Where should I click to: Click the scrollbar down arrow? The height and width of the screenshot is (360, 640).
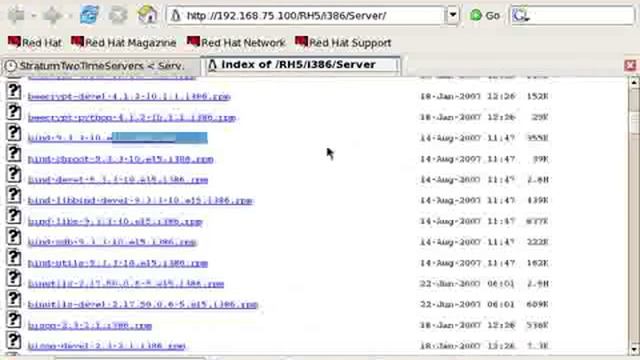(634, 349)
